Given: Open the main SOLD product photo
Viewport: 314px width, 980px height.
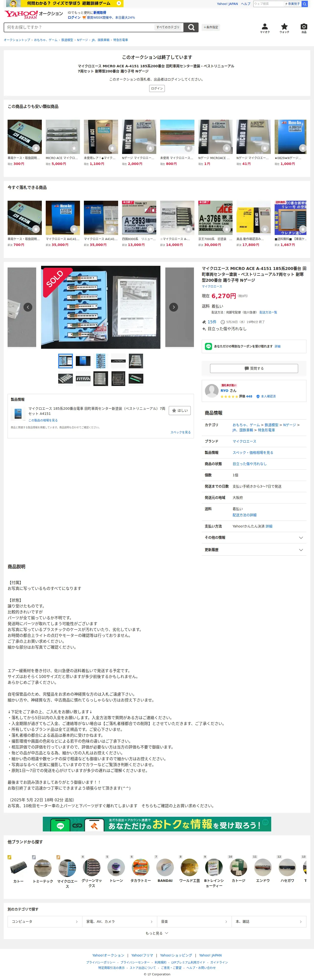Looking at the screenshot, I should (100, 307).
